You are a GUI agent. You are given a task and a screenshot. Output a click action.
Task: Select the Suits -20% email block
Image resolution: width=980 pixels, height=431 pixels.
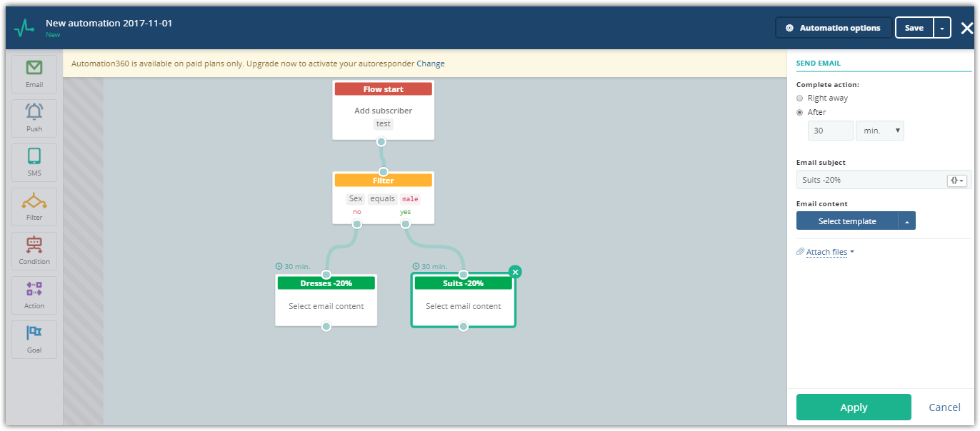click(464, 300)
